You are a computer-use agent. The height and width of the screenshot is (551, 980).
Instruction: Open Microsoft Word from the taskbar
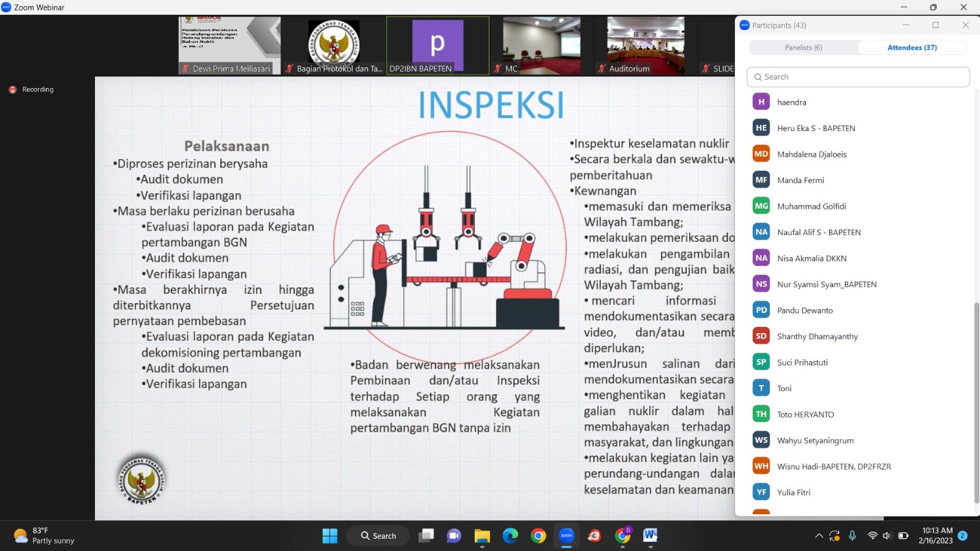(x=650, y=536)
